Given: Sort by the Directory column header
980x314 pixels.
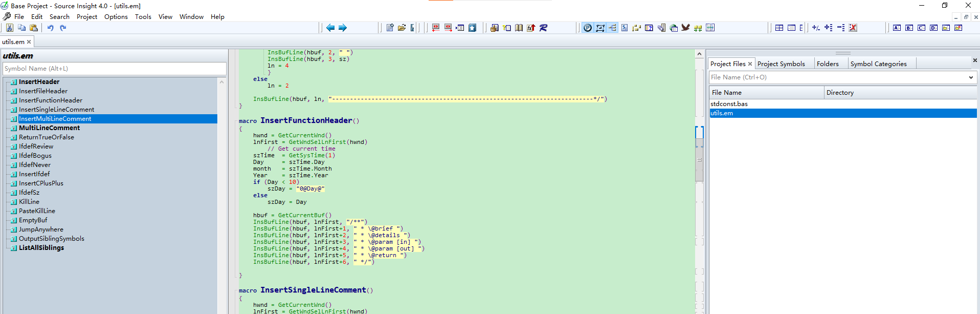Looking at the screenshot, I should [x=840, y=93].
